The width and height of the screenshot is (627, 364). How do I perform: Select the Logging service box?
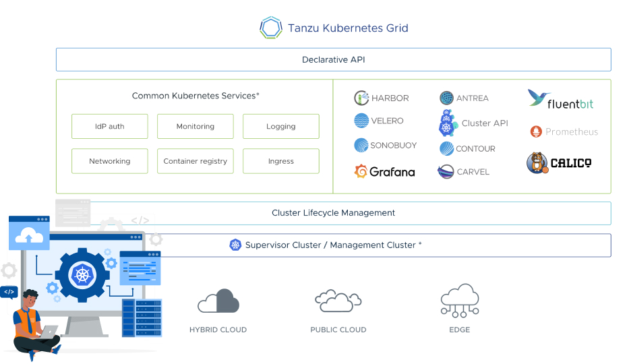(280, 127)
